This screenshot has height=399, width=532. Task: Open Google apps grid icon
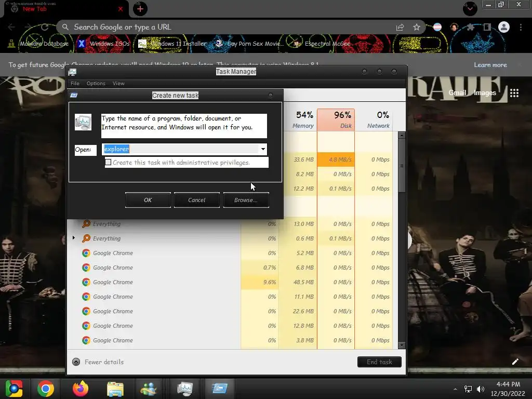click(x=514, y=93)
